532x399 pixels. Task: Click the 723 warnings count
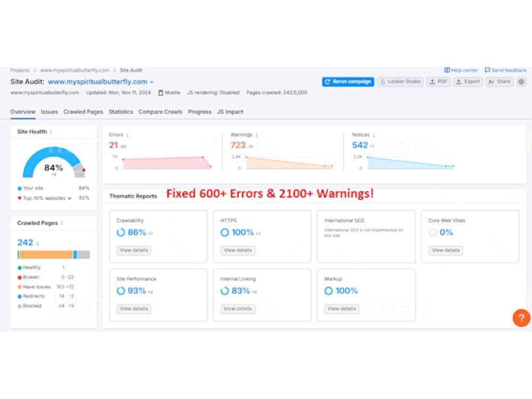pyautogui.click(x=238, y=145)
